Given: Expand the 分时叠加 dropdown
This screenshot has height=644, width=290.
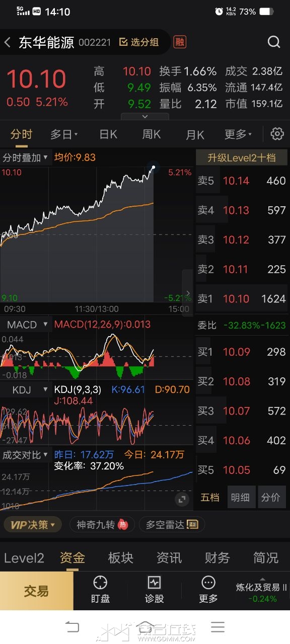Looking at the screenshot, I should click(25, 157).
